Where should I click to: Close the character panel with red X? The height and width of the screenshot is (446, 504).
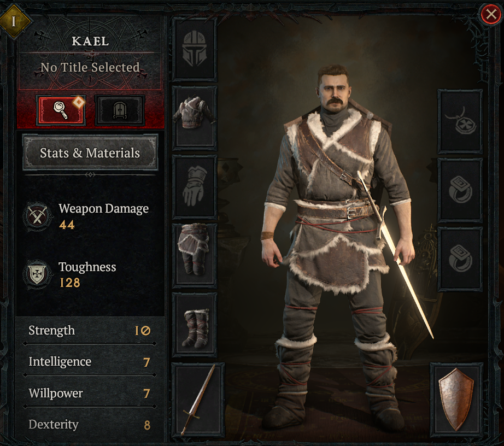click(491, 14)
